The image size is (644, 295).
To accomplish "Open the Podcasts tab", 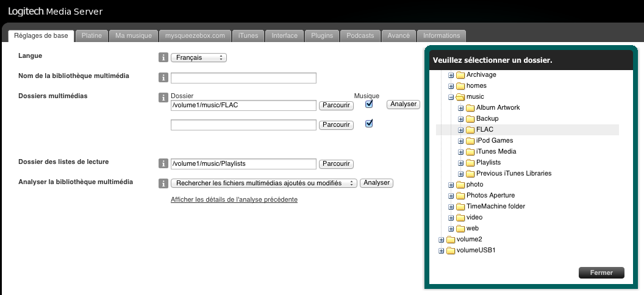I will click(x=360, y=36).
